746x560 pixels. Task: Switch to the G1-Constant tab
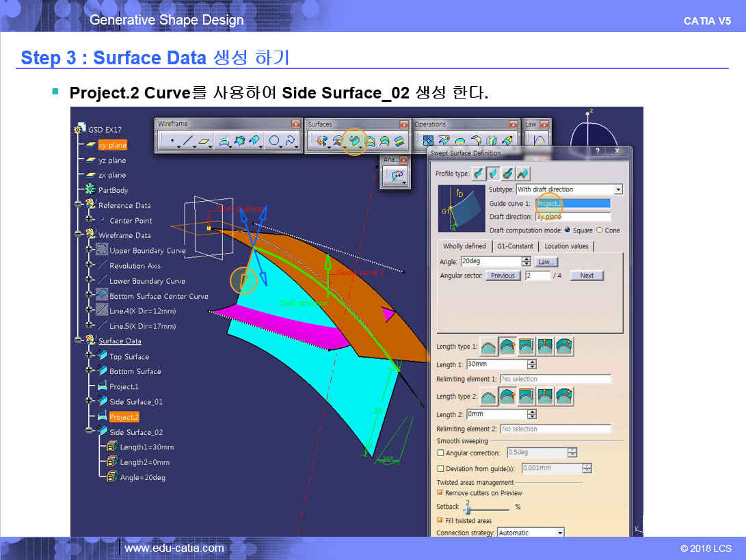[515, 246]
